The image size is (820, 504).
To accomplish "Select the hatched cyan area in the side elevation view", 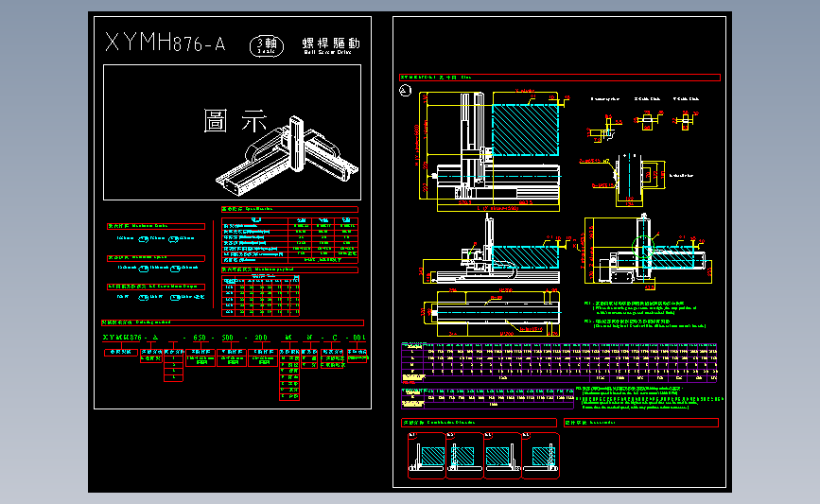I will coord(672,259).
